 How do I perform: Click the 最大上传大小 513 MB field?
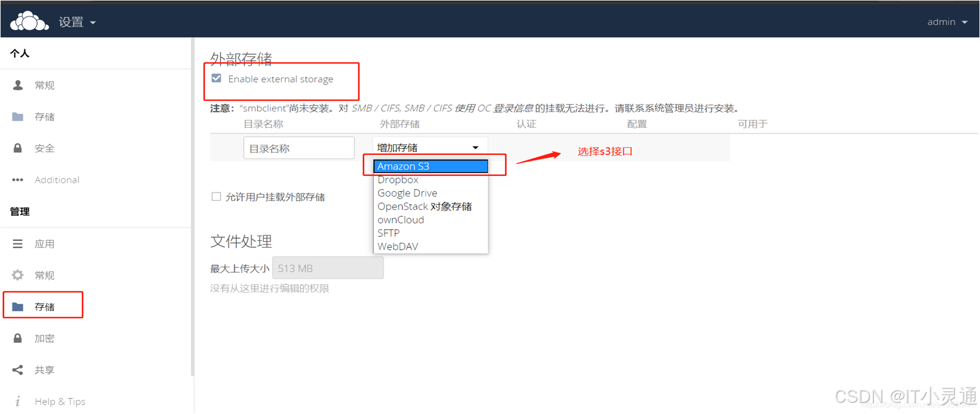tap(328, 268)
